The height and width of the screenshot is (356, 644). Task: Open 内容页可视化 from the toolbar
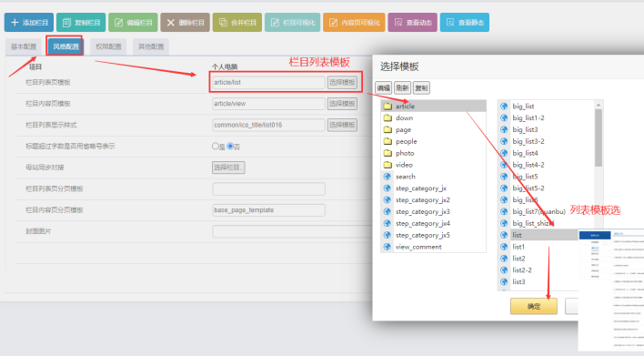(354, 22)
